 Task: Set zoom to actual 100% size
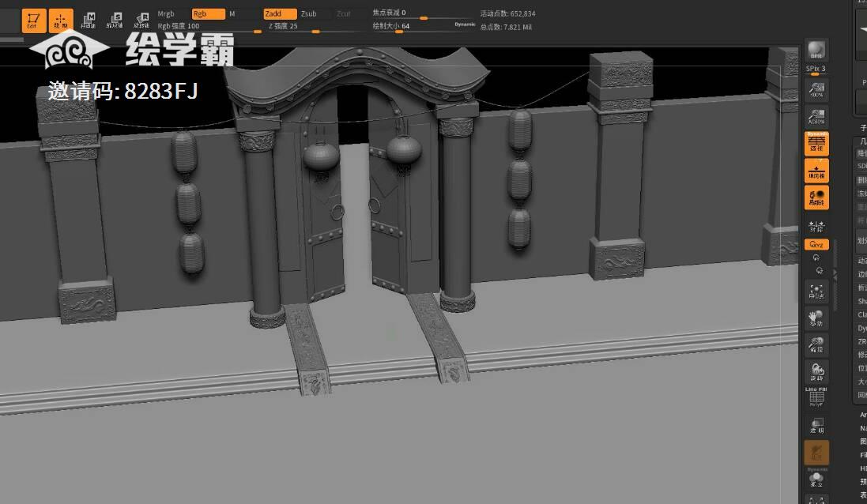click(x=816, y=90)
